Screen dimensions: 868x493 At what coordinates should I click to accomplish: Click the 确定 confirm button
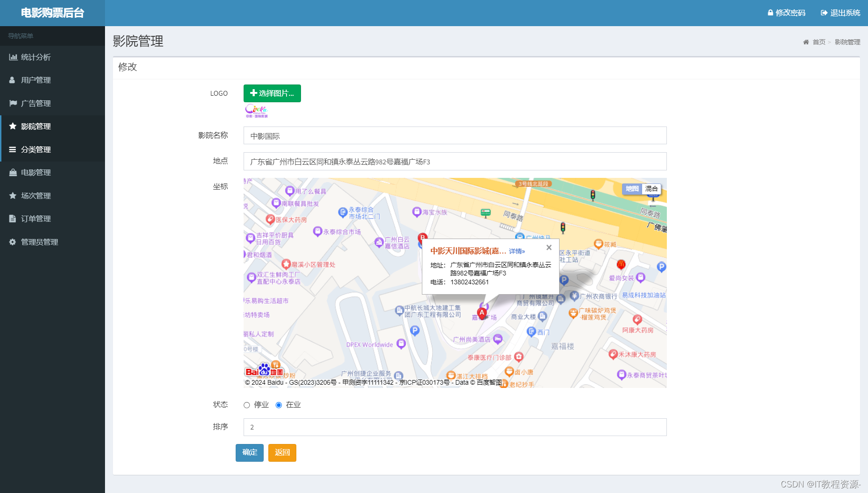pyautogui.click(x=250, y=452)
